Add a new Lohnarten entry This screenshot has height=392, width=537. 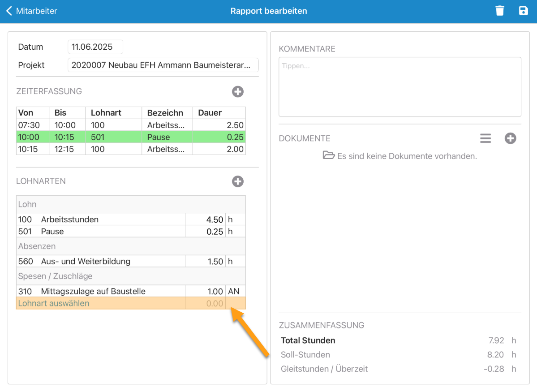(237, 181)
